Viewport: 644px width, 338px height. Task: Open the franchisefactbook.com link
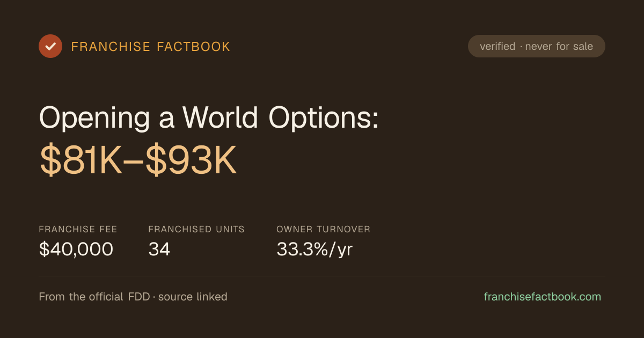pos(543,297)
